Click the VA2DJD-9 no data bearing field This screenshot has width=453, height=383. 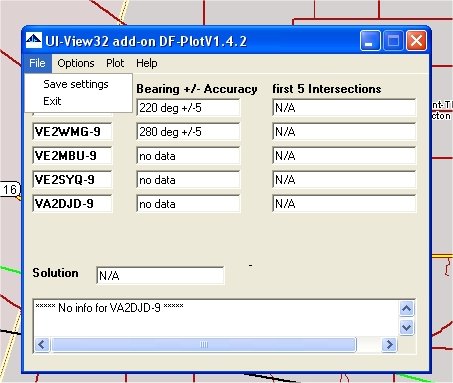coord(188,203)
